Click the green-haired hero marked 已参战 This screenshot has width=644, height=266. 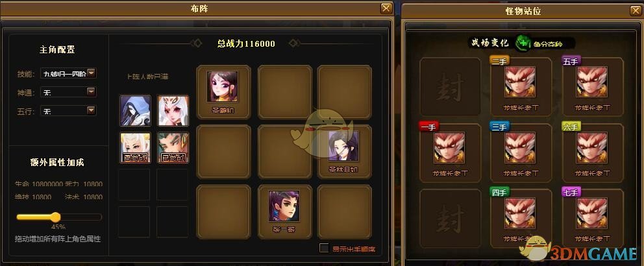tap(173, 147)
